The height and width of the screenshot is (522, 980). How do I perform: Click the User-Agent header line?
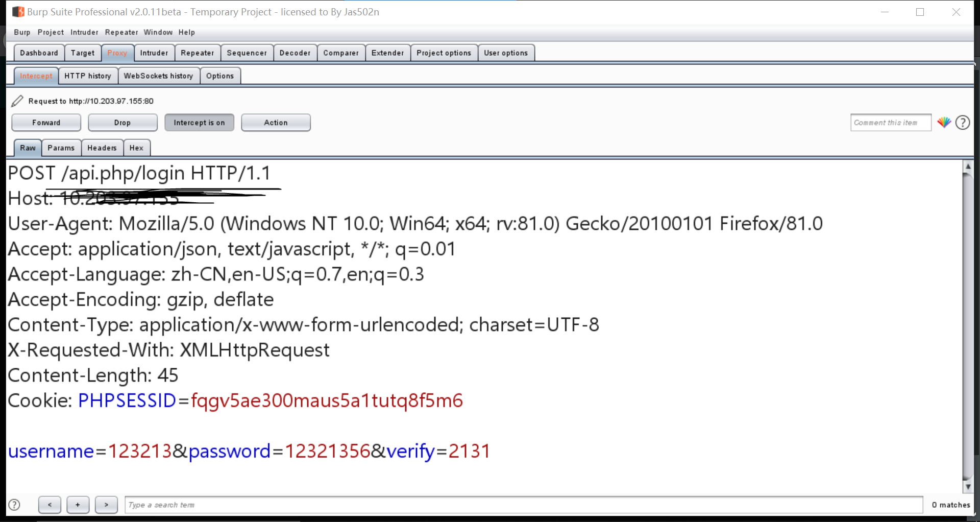click(415, 224)
